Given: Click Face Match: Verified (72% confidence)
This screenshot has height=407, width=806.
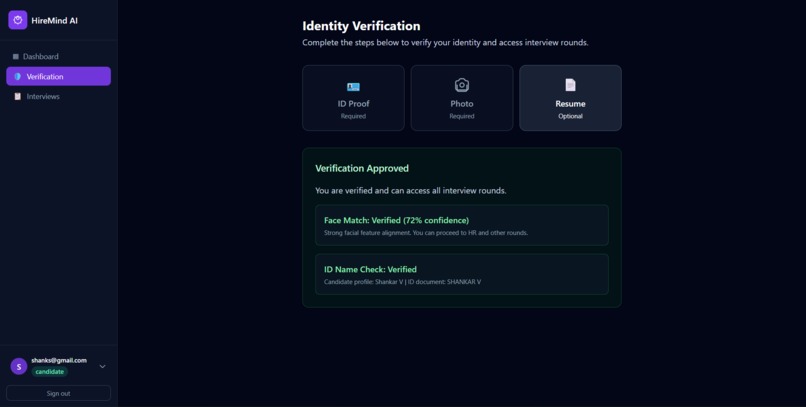Looking at the screenshot, I should point(396,220).
